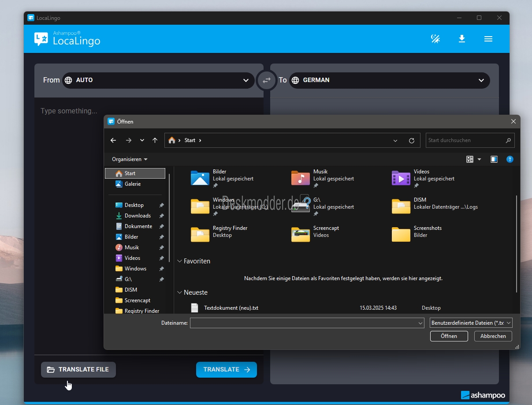Maximize the LocaLingo window
Image resolution: width=532 pixels, height=405 pixels.
479,18
